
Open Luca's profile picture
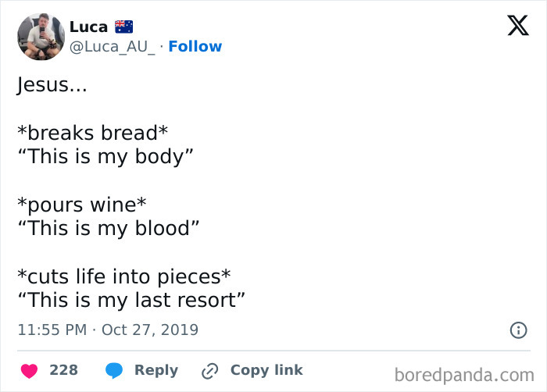coord(41,36)
